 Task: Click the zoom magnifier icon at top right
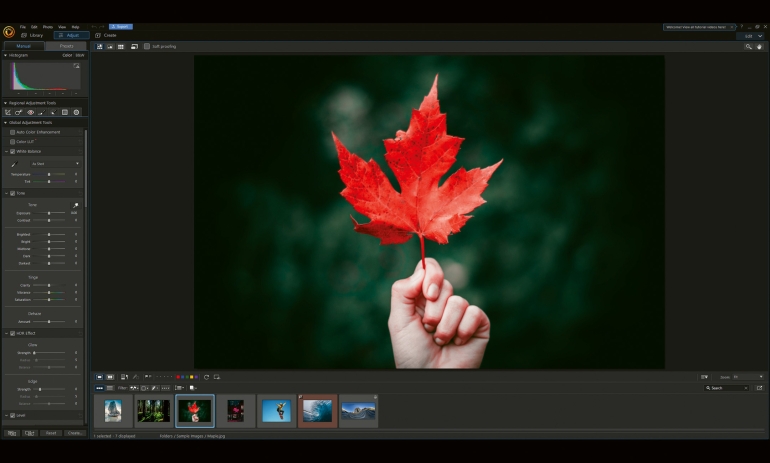tap(748, 46)
